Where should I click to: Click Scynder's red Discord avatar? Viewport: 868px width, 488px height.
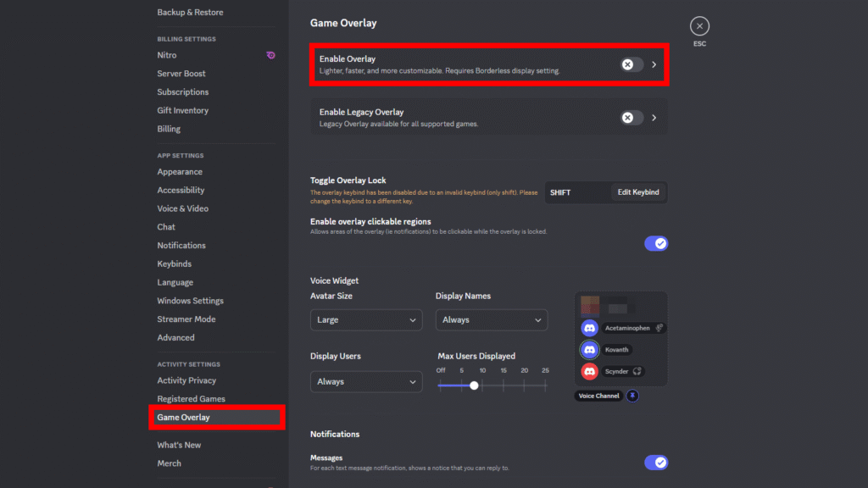tap(590, 371)
